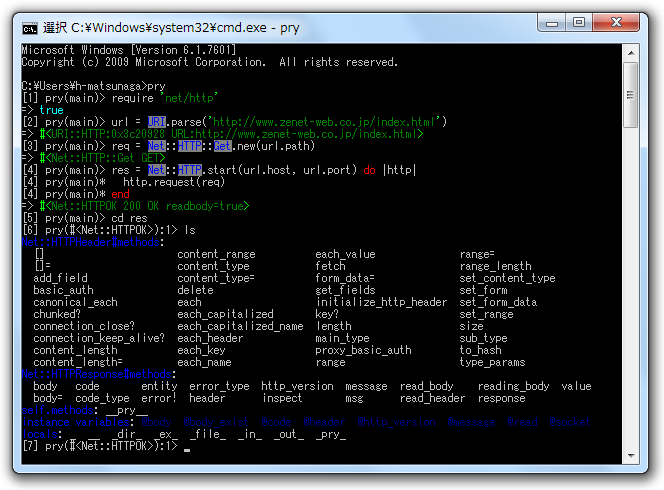The image size is (664, 490).
Task: Click the read_body method name
Action: (426, 386)
